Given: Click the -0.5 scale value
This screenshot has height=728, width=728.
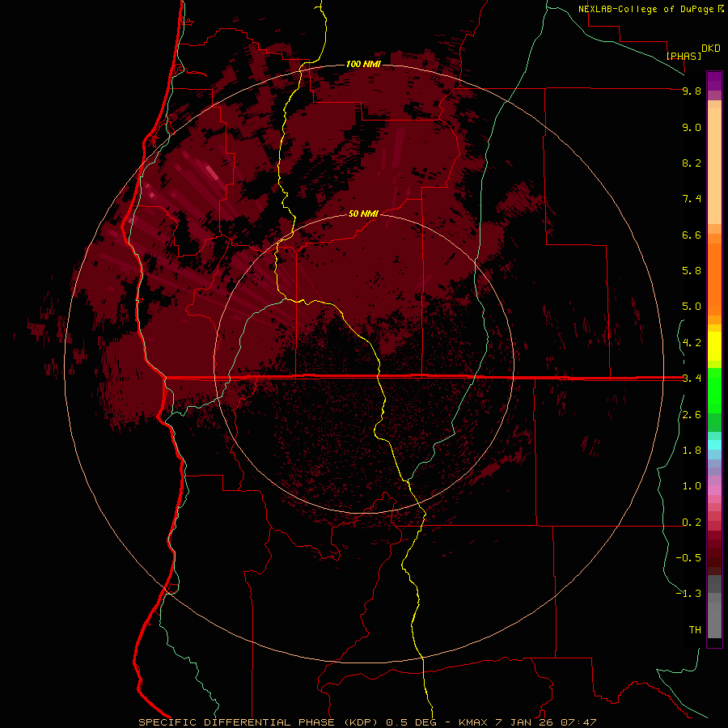Looking at the screenshot, I should point(688,558).
